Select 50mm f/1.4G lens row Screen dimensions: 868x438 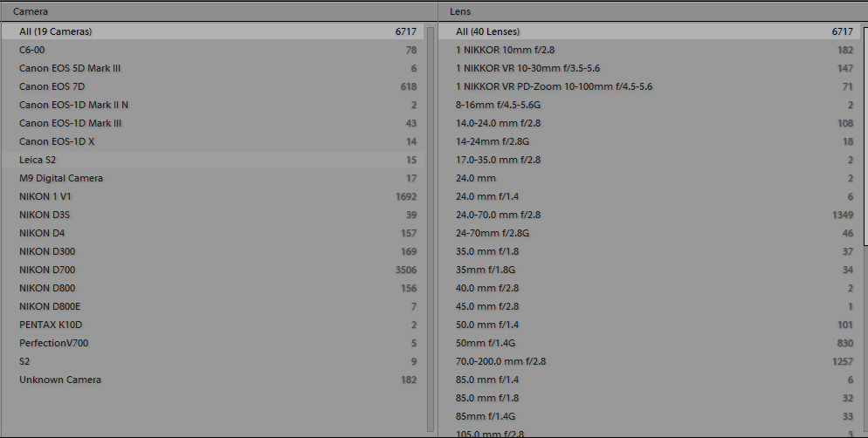pyautogui.click(x=651, y=342)
